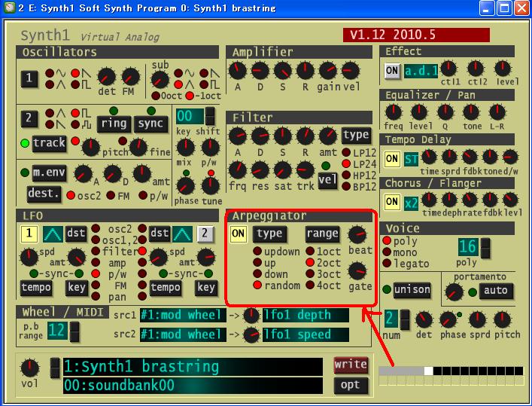Open the lfo1 speed destination dropdown

tap(306, 334)
